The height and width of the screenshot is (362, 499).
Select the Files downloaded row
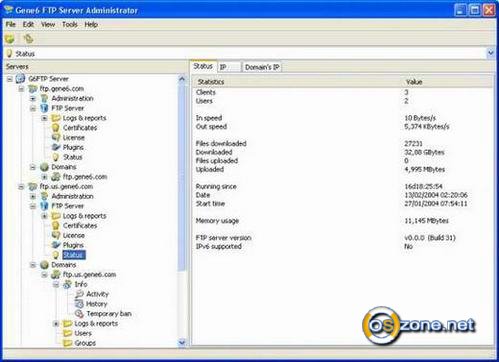[x=343, y=144]
